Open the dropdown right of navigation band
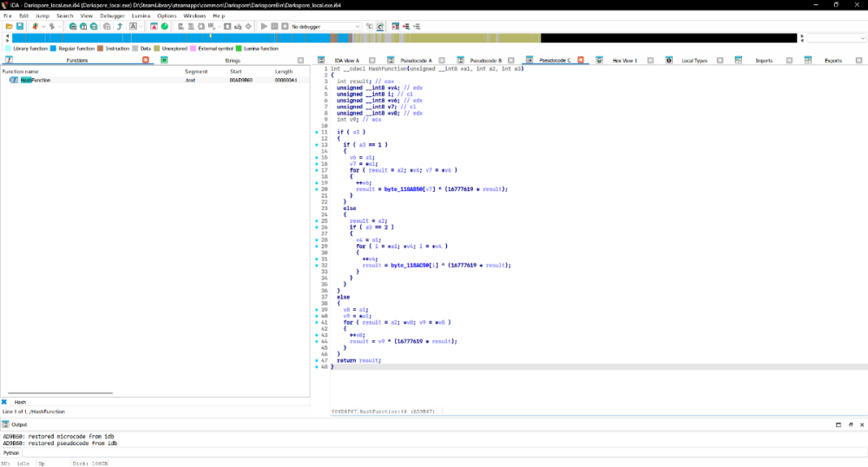Image resolution: width=868 pixels, height=467 pixels. [x=837, y=38]
